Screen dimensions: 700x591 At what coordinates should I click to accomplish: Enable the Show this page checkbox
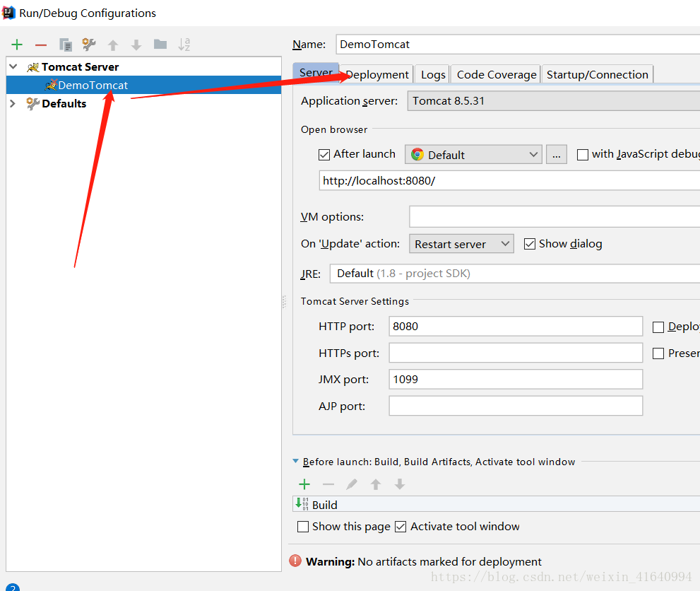click(303, 527)
